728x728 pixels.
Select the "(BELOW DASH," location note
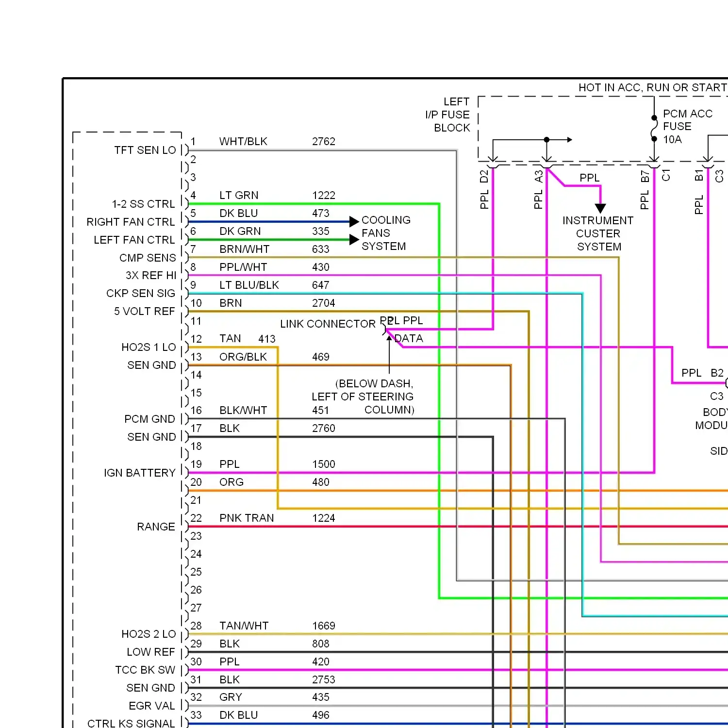click(x=374, y=383)
